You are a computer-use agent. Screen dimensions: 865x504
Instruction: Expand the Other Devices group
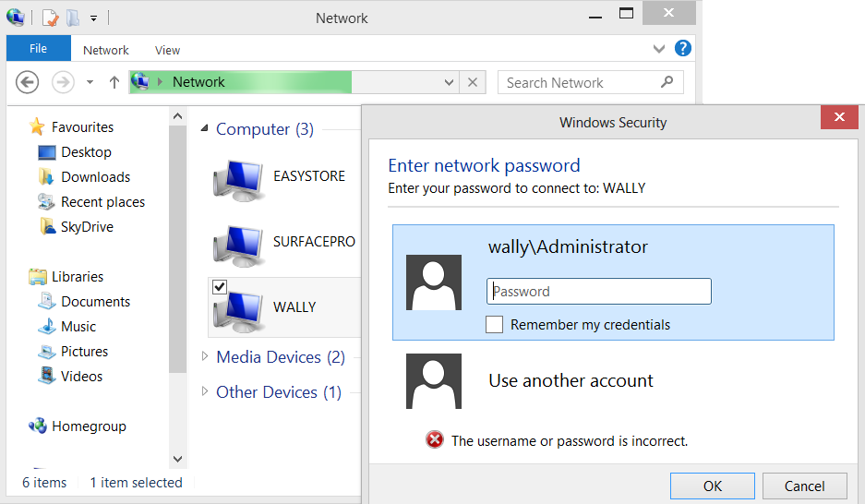coord(205,392)
